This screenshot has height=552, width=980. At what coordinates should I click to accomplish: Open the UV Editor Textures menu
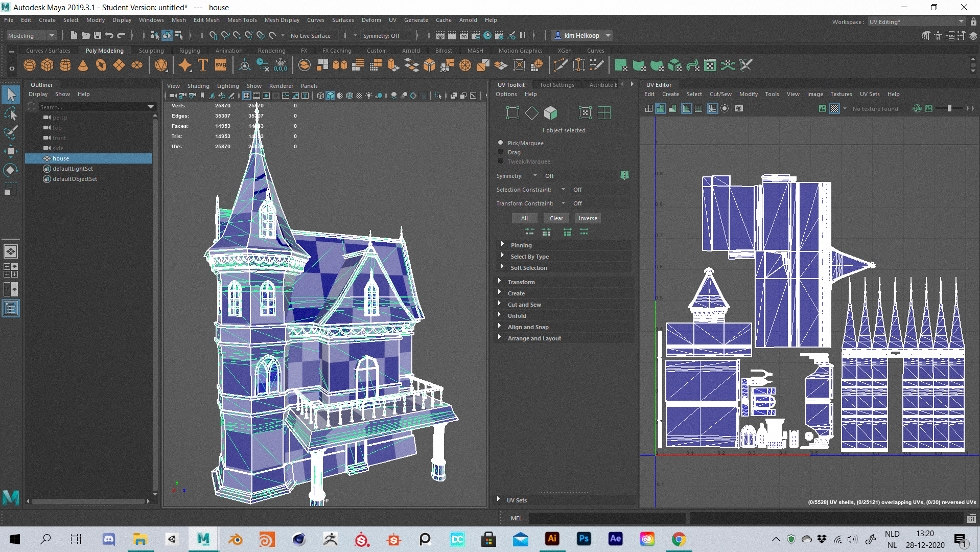(841, 94)
